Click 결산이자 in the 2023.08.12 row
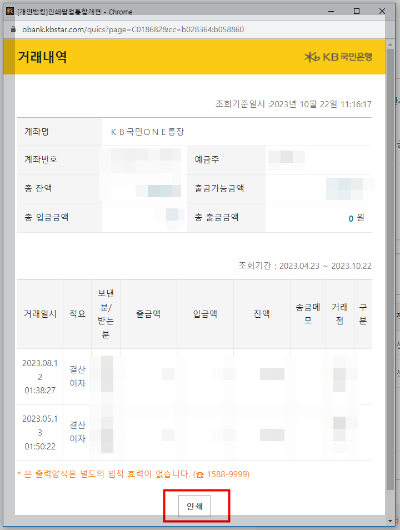 77,376
